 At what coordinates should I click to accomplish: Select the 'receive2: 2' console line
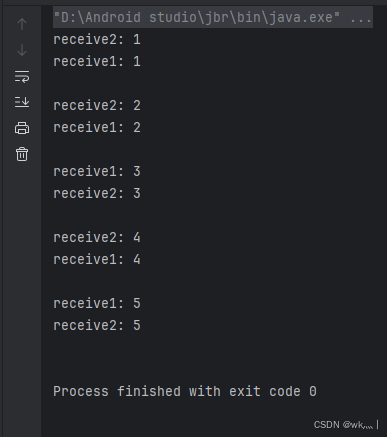click(97, 106)
